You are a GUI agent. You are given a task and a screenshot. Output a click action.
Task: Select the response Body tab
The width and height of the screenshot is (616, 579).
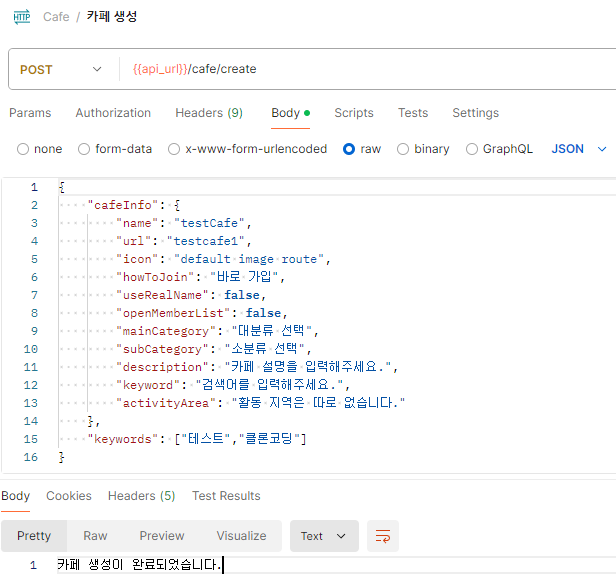pos(16,496)
